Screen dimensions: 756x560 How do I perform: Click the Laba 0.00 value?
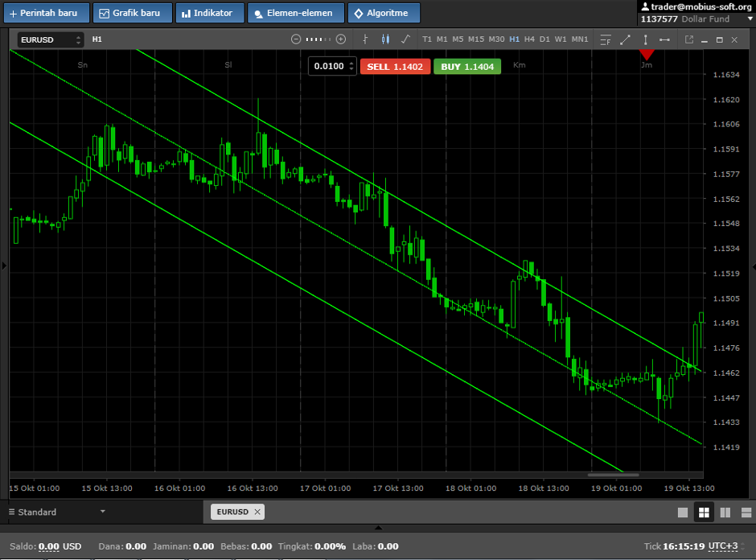(x=388, y=546)
